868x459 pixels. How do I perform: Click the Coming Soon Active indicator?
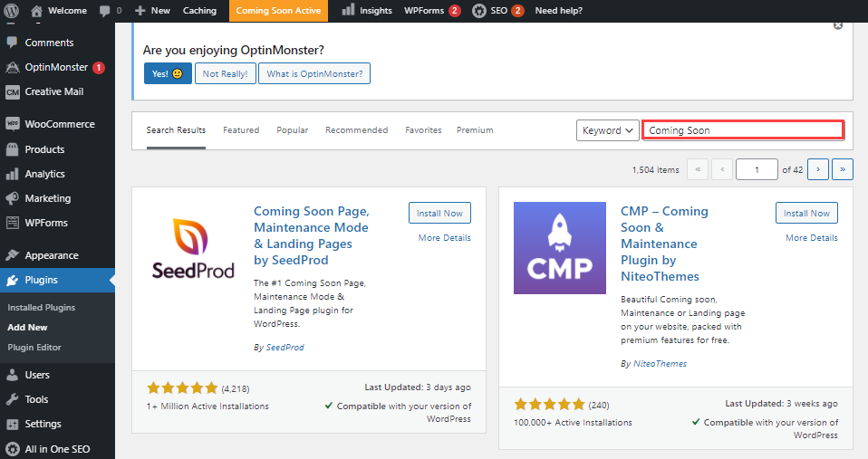click(x=278, y=11)
